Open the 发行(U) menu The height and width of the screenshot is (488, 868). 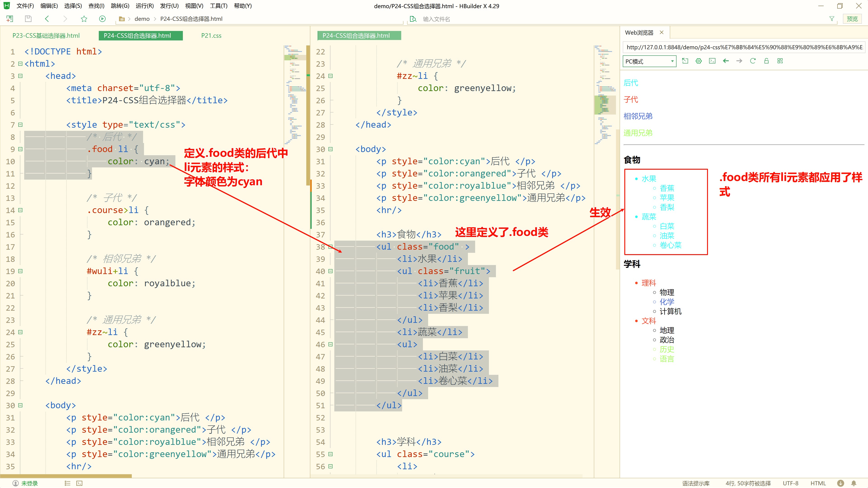pos(170,6)
